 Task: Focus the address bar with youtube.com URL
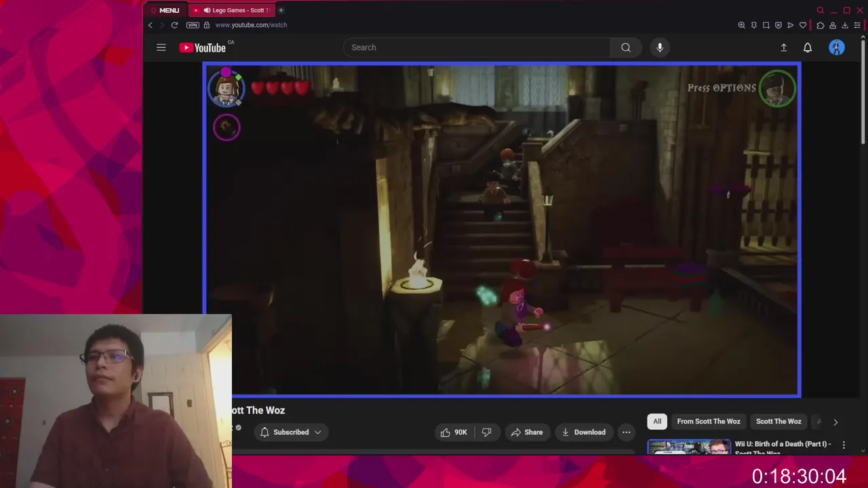click(251, 25)
